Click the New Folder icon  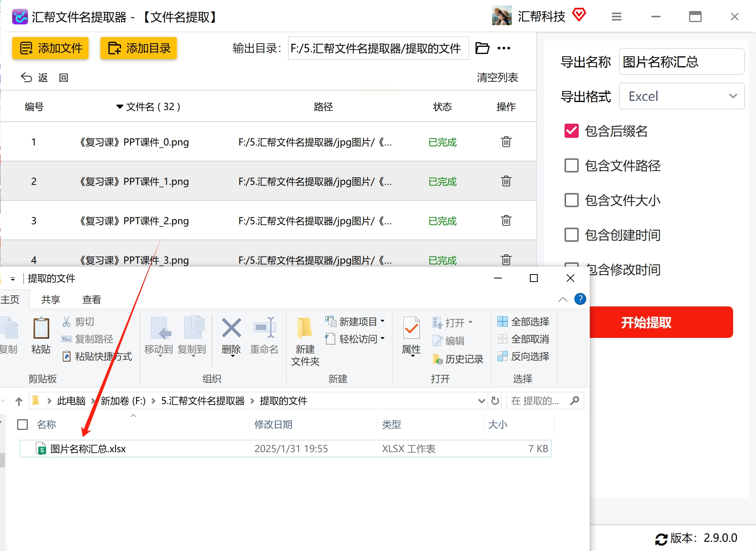tap(305, 328)
